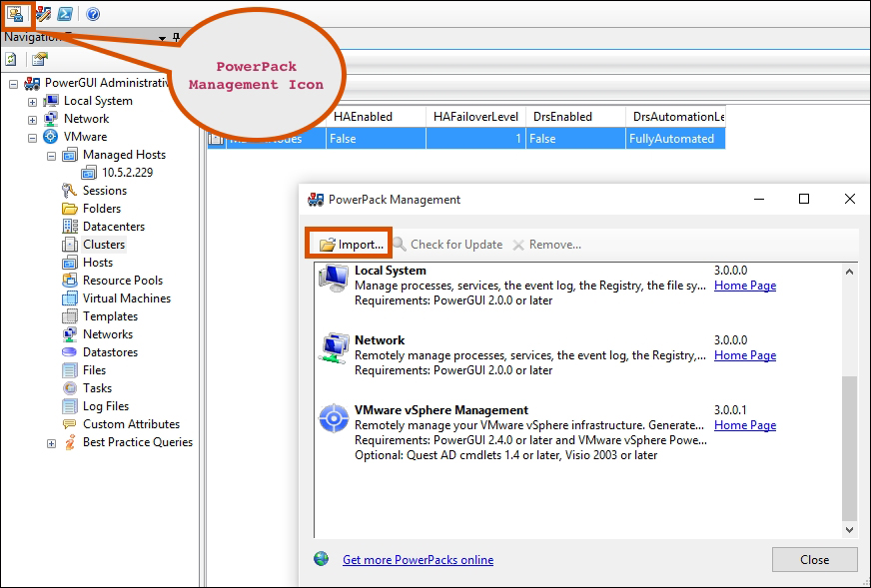871x588 pixels.
Task: Click the blue Help question mark icon
Action: pyautogui.click(x=93, y=14)
